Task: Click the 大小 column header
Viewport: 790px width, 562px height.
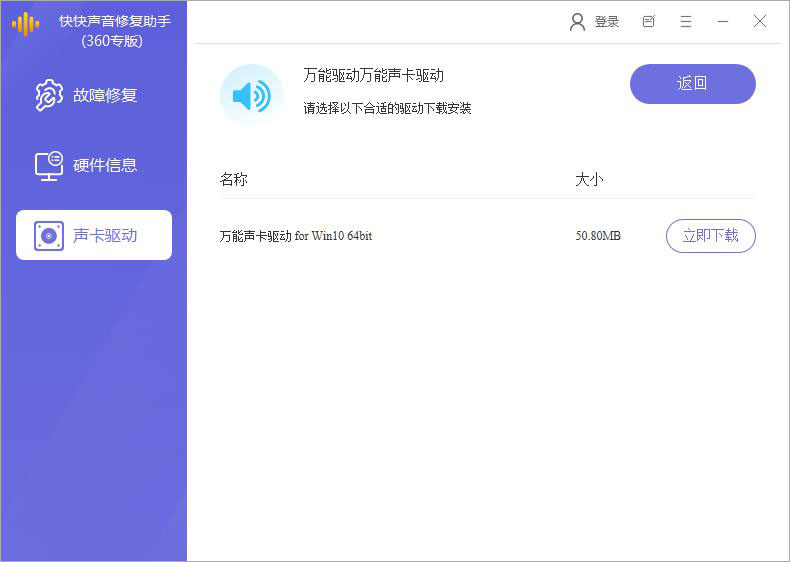Action: [x=589, y=179]
